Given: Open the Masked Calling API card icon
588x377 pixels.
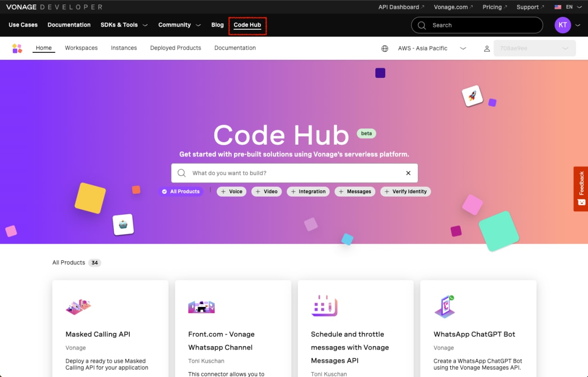Looking at the screenshot, I should pyautogui.click(x=78, y=306).
